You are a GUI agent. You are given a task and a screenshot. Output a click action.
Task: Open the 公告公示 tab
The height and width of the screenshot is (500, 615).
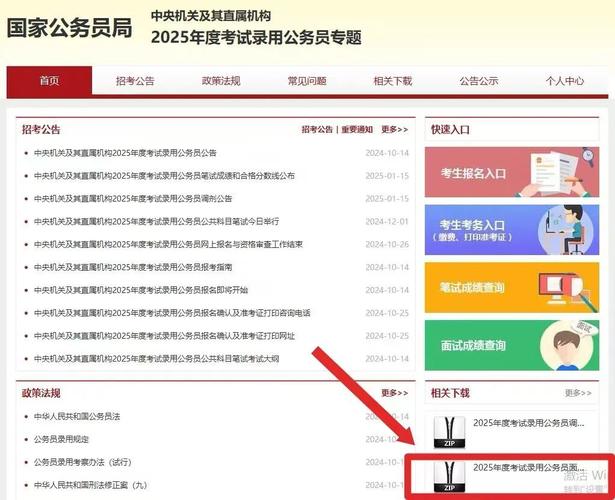(479, 81)
